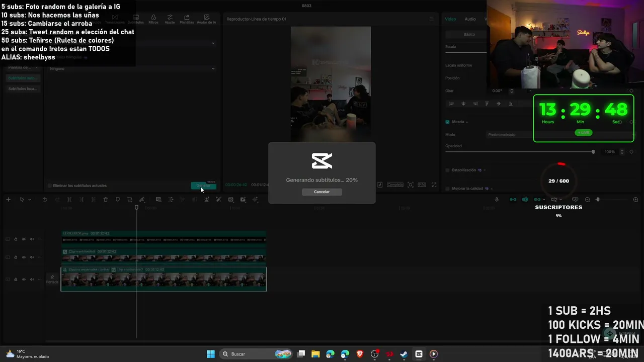The width and height of the screenshot is (644, 362).
Task: Align the clip to horizontal center
Action: [x=463, y=104]
